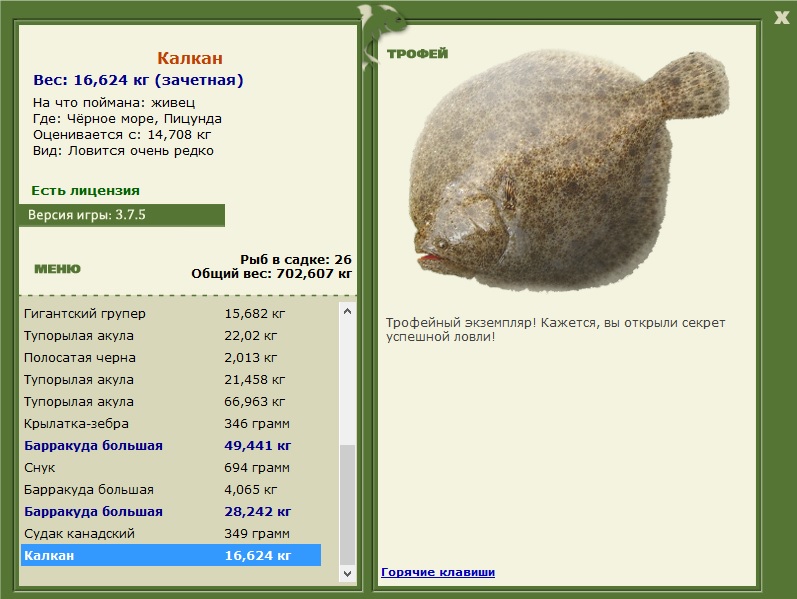Select the Тупорылая акула 21,458 кг row
Image resolution: width=797 pixels, height=599 pixels.
click(x=171, y=379)
